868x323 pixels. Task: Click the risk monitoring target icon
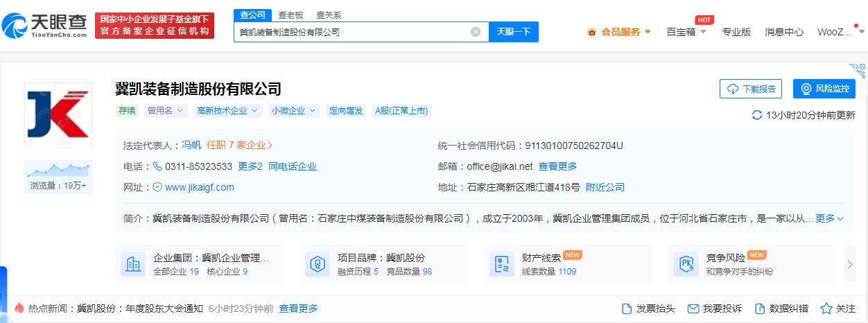coord(806,89)
